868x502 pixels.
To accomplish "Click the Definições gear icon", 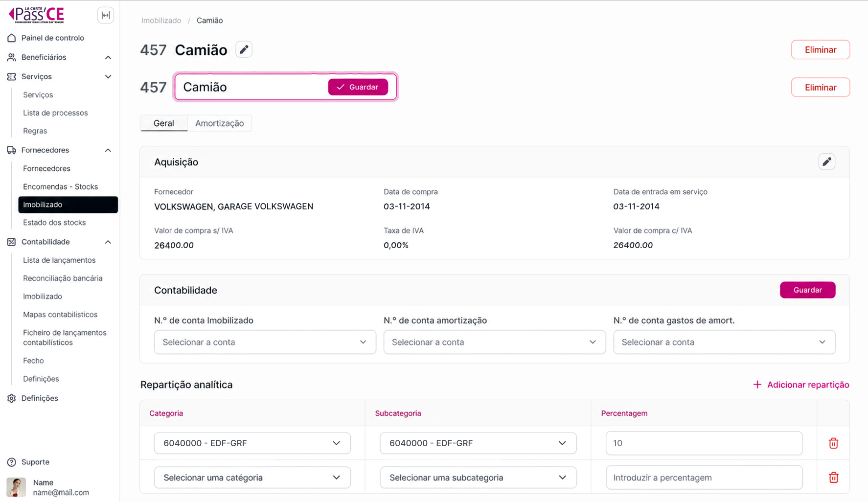I will pos(12,398).
